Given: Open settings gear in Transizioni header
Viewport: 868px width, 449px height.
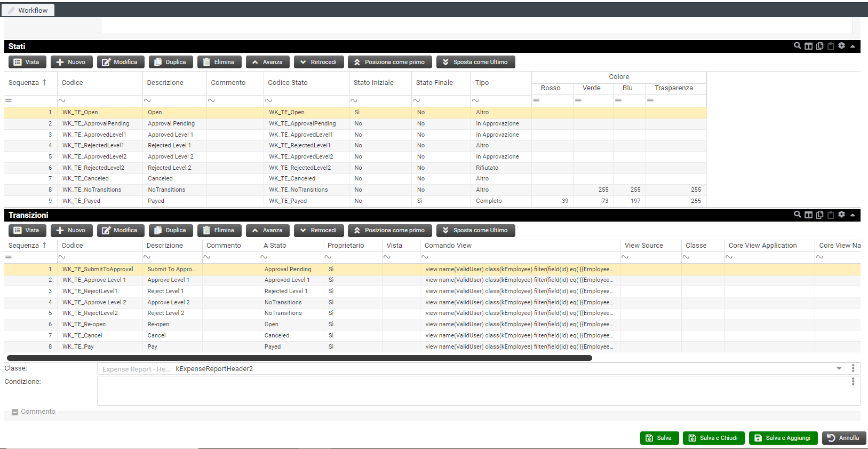Looking at the screenshot, I should pos(841,215).
